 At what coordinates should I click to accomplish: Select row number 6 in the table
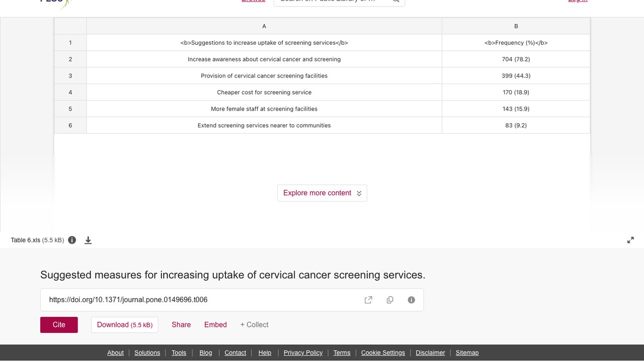click(x=70, y=125)
